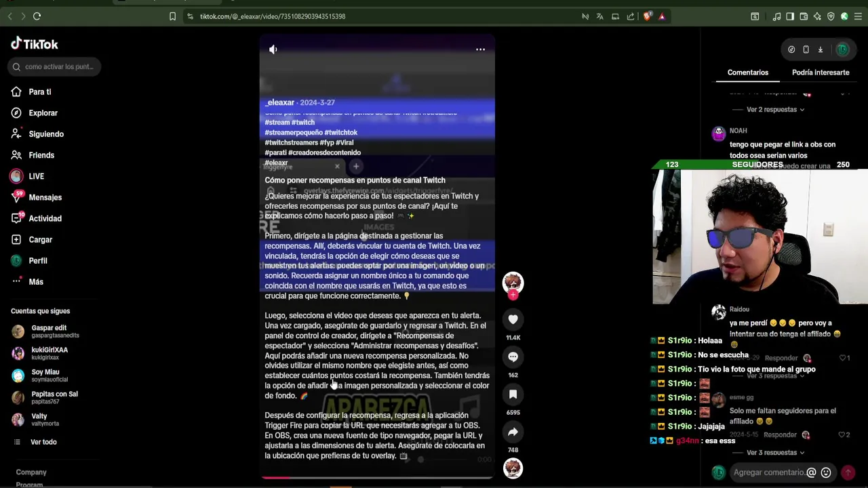
Task: Open the #twitchtok hashtag
Action: pyautogui.click(x=340, y=133)
